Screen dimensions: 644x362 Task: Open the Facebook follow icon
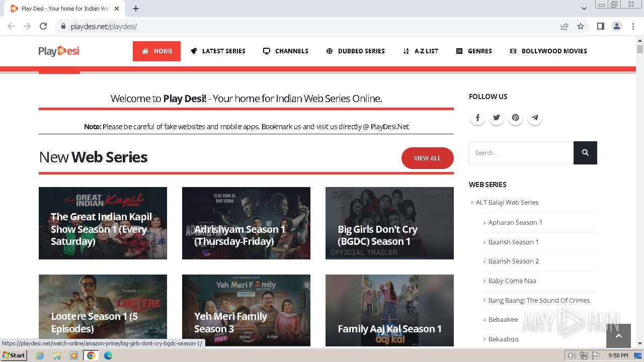pyautogui.click(x=477, y=118)
